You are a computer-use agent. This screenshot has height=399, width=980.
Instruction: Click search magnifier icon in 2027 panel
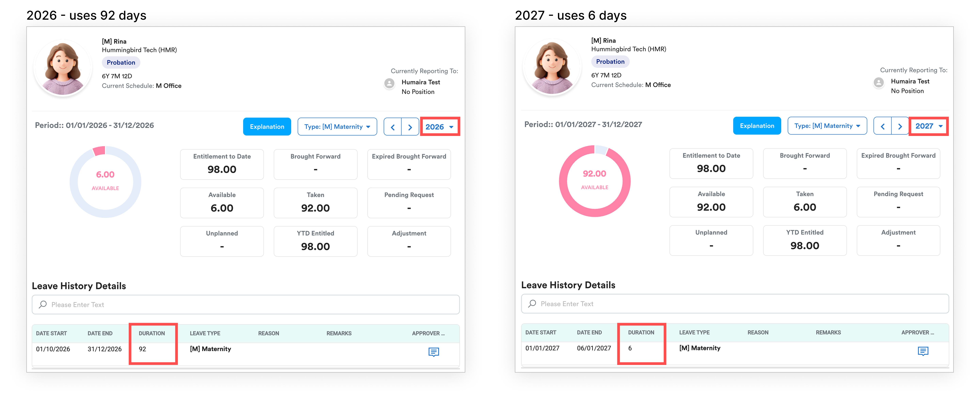point(532,304)
